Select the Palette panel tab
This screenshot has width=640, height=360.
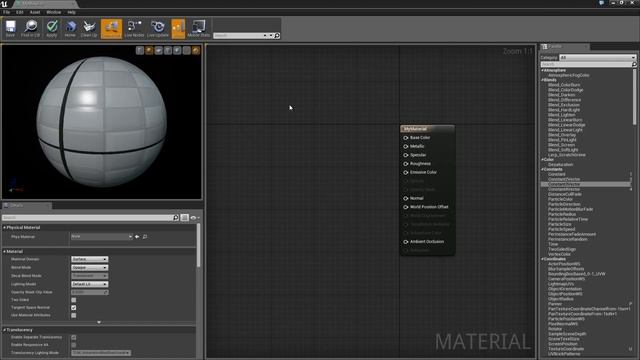click(x=564, y=47)
